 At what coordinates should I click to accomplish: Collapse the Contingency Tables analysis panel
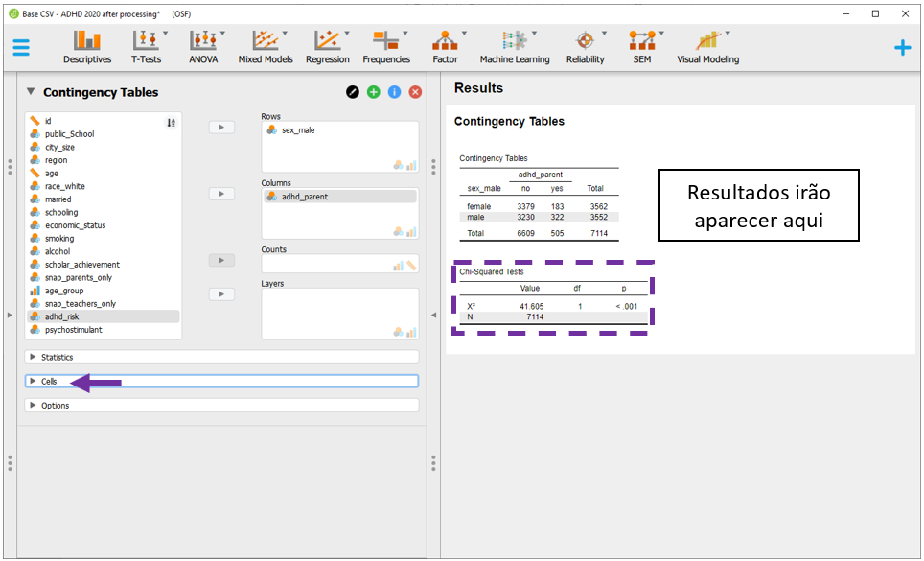tap(31, 92)
